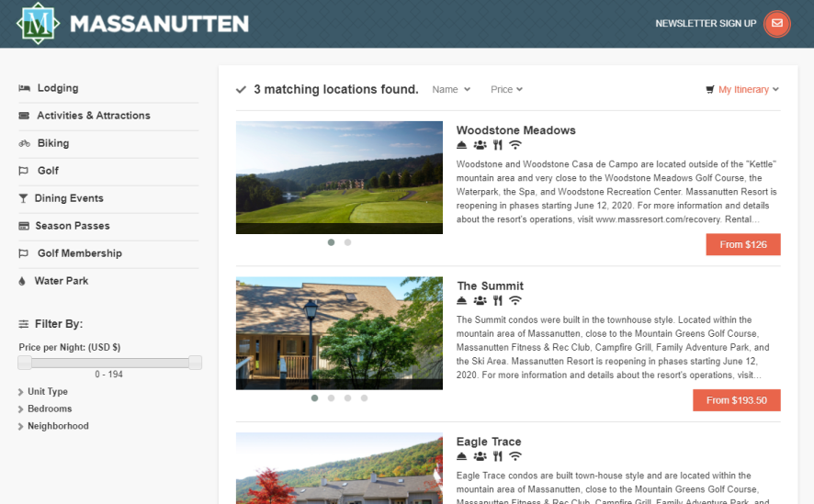The image size is (814, 504).
Task: Click the bed icon next to Lodging
Action: point(24,88)
